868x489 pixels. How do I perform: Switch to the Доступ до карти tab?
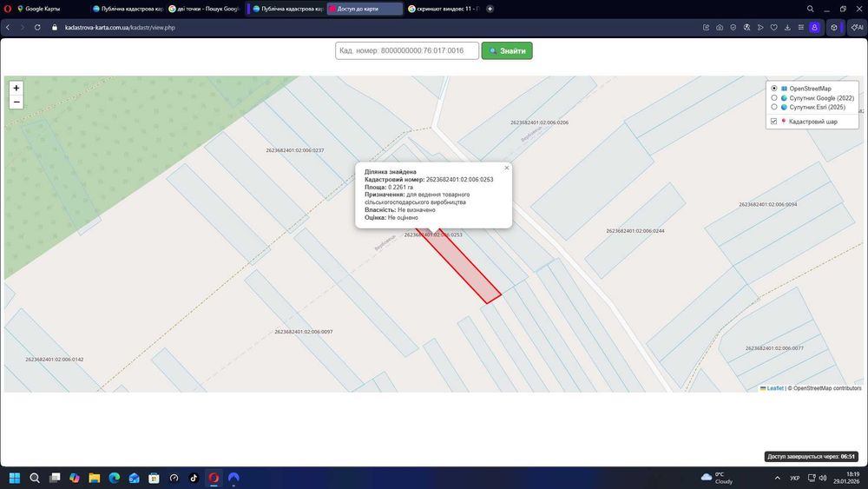(x=365, y=9)
